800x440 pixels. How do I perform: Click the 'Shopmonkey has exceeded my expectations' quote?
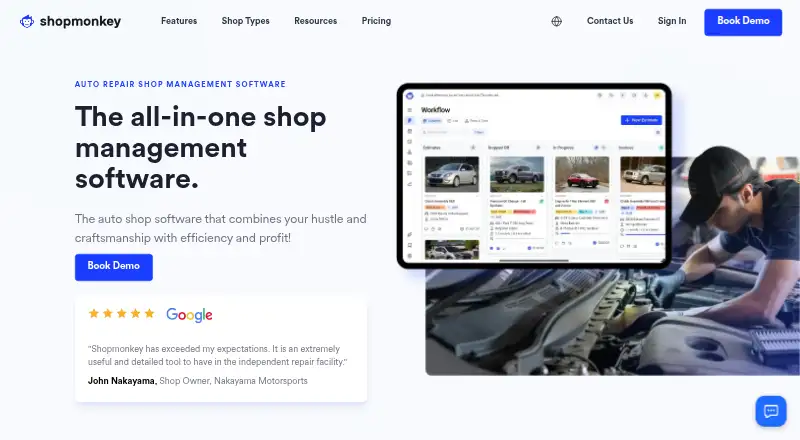coord(217,355)
